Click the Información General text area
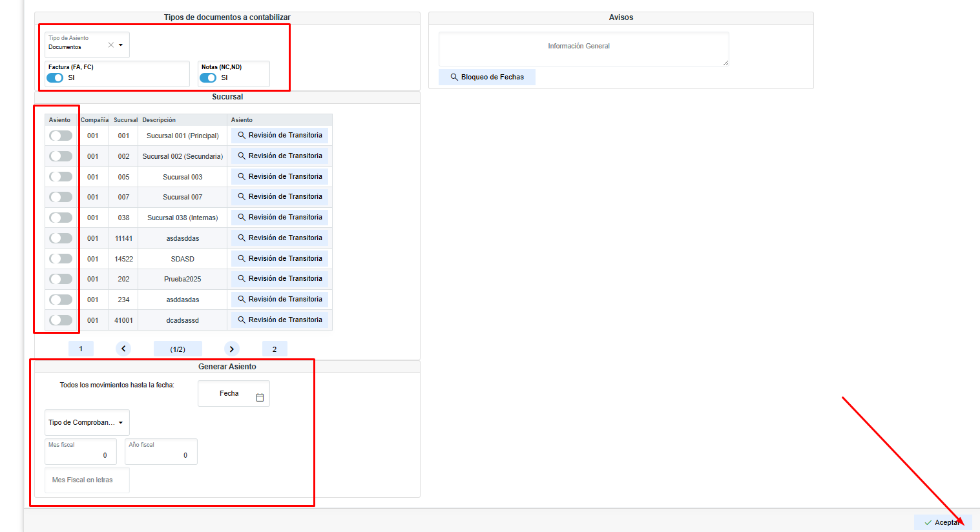This screenshot has width=980, height=532. 583,48
